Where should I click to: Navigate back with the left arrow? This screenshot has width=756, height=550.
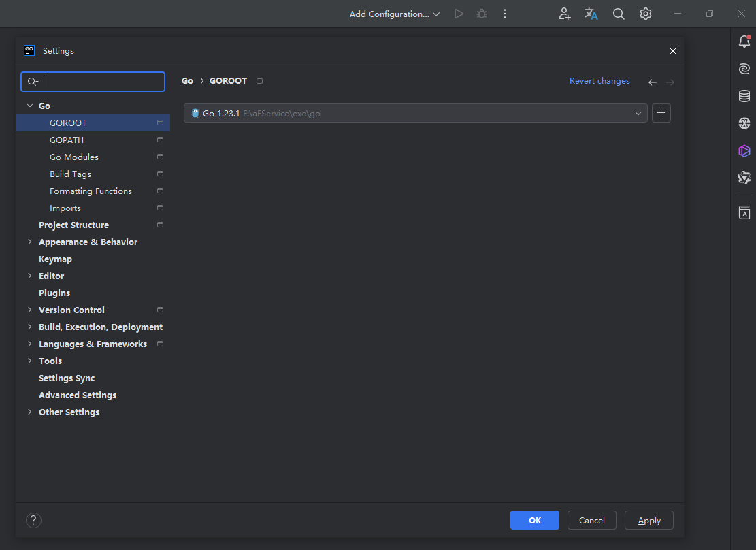652,82
